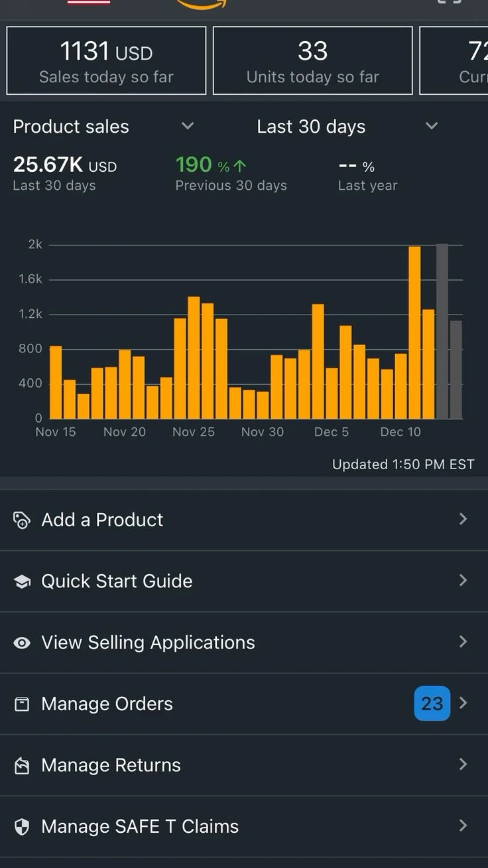Tap the 23 pending orders badge

coord(432,703)
